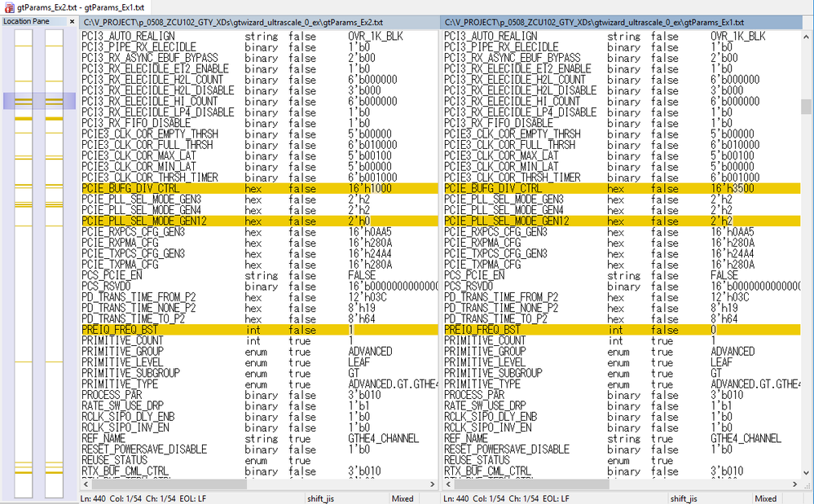814x504 pixels.
Task: Click the right pane horizontal scroll left arrow
Action: click(x=447, y=484)
